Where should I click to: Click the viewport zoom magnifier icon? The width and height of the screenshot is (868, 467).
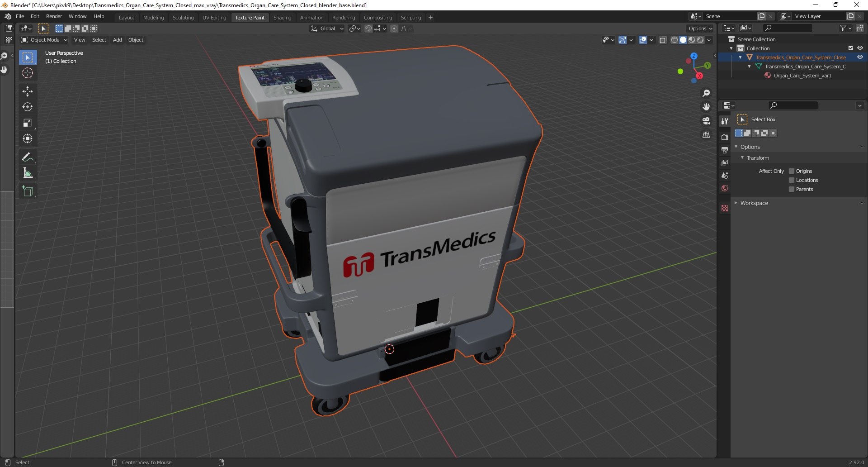click(x=706, y=94)
